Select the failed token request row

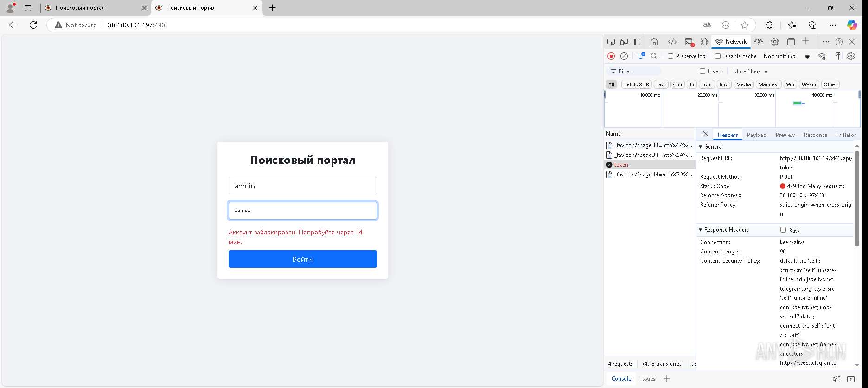click(x=650, y=165)
